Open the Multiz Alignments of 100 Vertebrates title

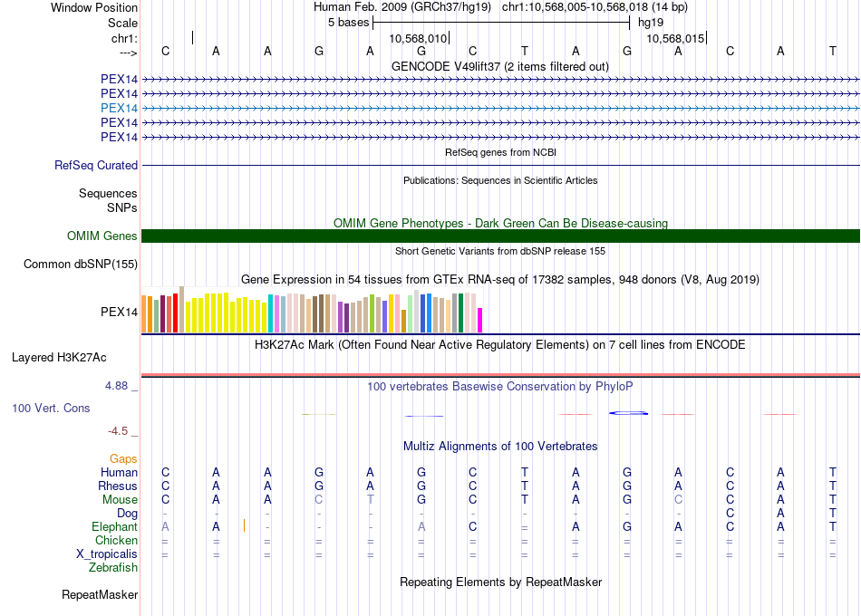click(x=500, y=447)
